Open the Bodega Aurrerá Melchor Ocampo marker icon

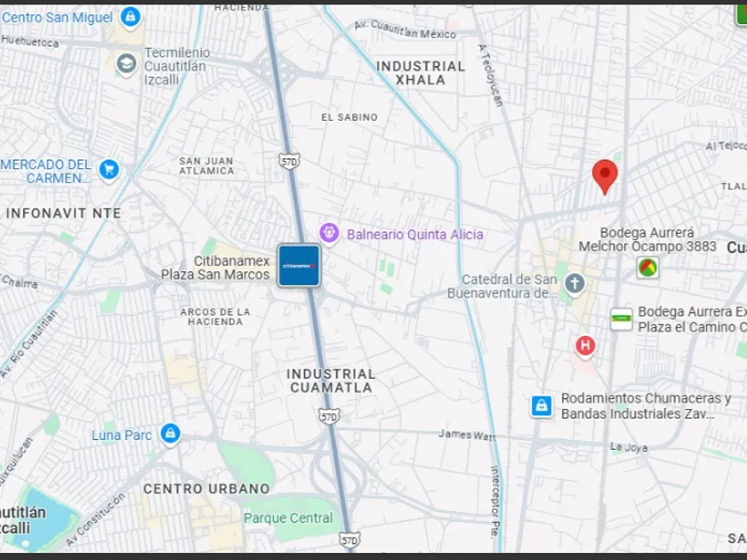point(648,268)
